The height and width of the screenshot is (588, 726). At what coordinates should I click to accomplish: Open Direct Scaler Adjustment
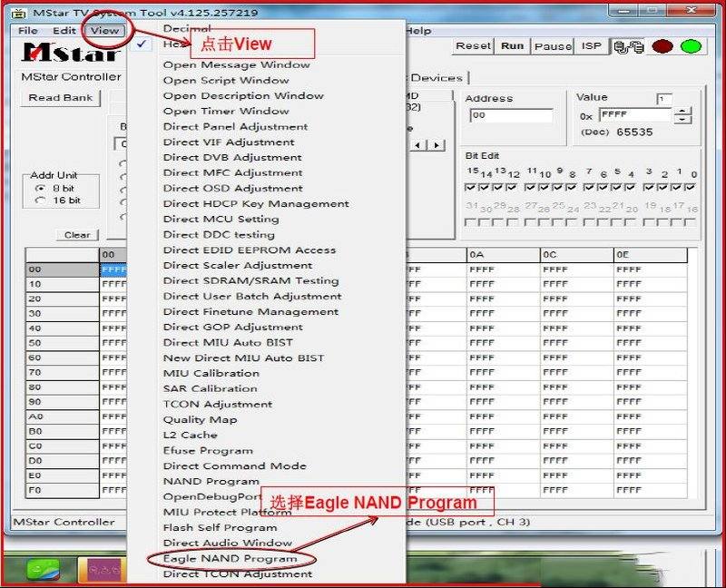tap(238, 265)
